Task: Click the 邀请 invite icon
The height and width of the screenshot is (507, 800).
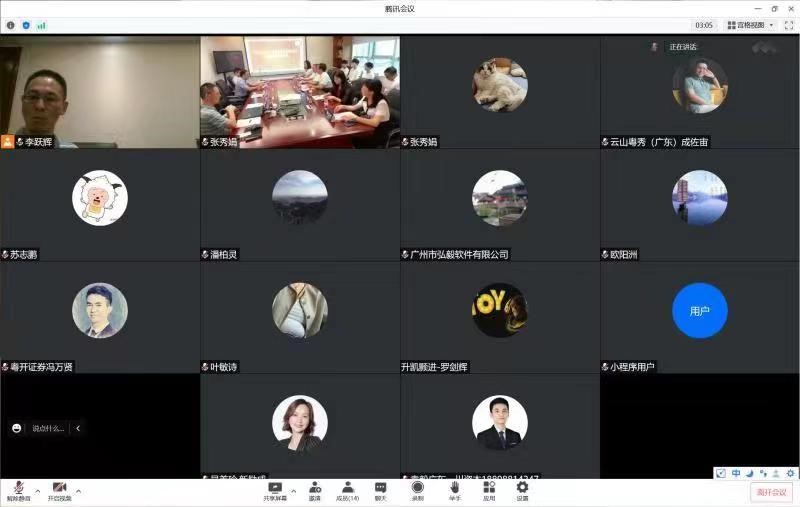Action: (x=315, y=490)
